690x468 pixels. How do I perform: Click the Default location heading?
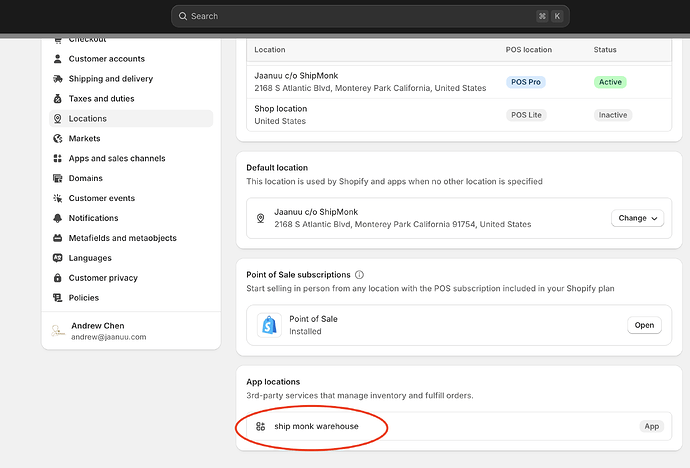pos(277,168)
